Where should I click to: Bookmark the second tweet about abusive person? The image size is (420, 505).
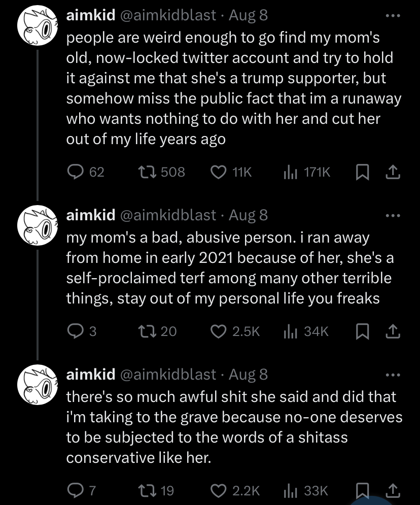click(362, 331)
